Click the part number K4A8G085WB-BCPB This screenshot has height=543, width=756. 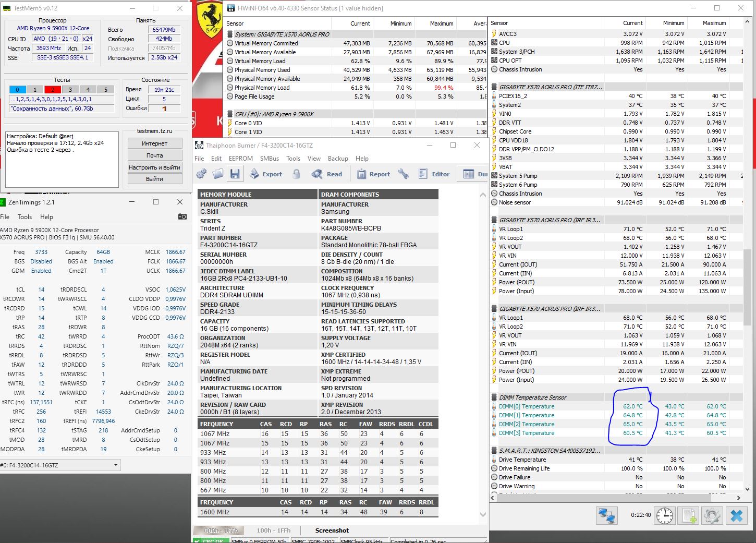[x=351, y=228]
